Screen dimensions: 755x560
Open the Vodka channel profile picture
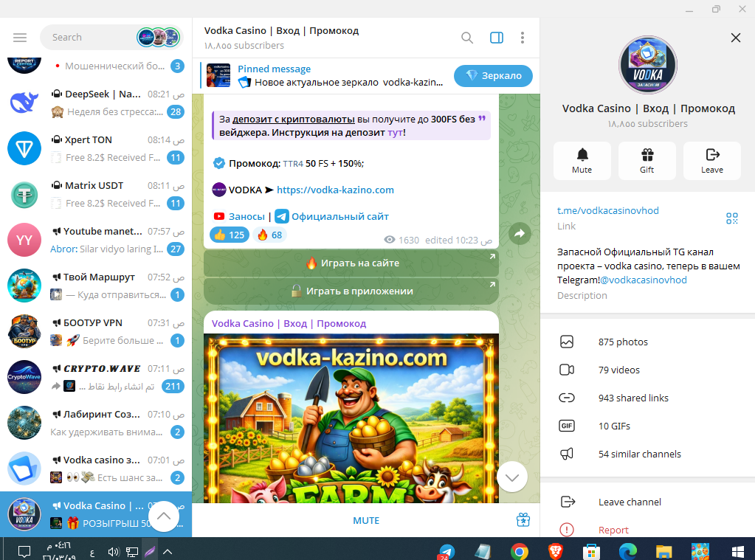point(648,65)
